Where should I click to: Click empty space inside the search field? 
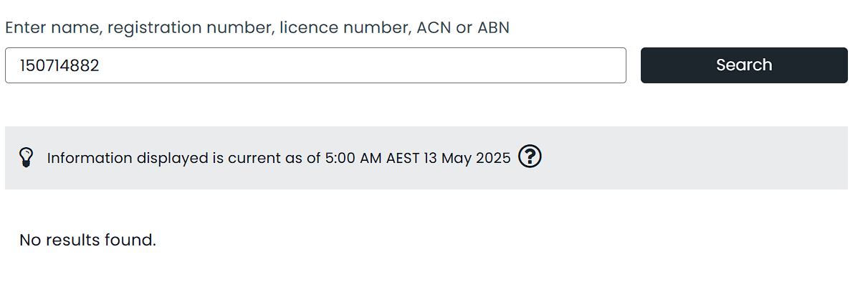[358, 65]
